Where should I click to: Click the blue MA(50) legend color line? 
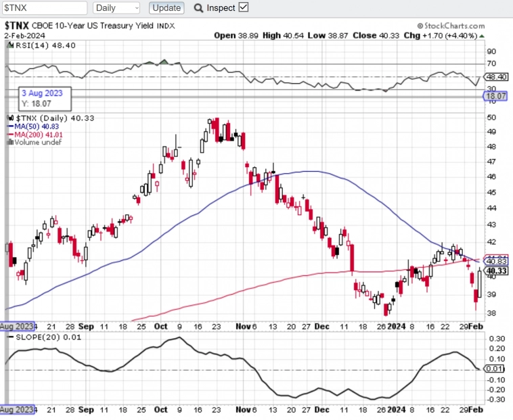coord(10,126)
